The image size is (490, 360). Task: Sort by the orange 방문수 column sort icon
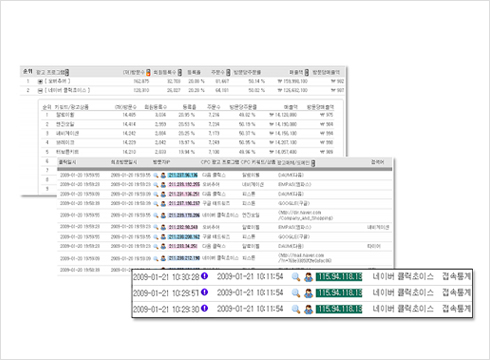pos(148,72)
